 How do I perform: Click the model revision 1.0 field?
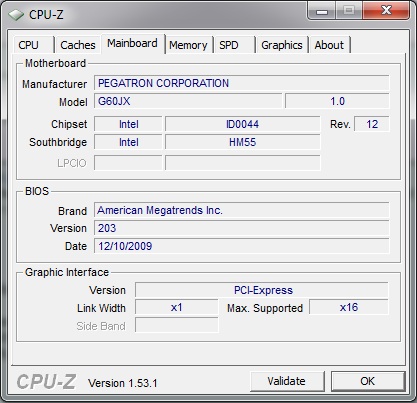pos(337,101)
